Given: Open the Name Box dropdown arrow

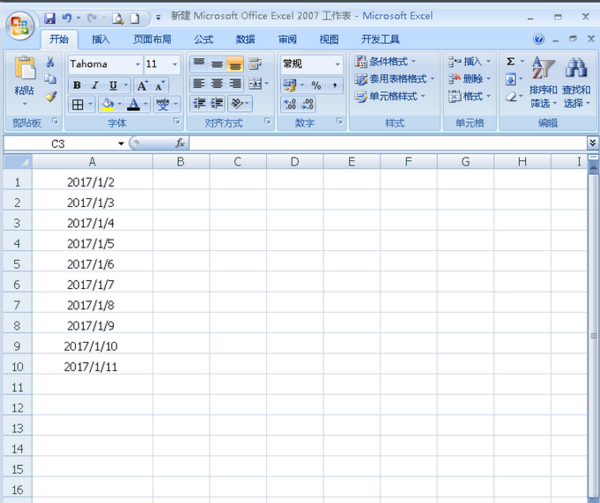Looking at the screenshot, I should 121,144.
